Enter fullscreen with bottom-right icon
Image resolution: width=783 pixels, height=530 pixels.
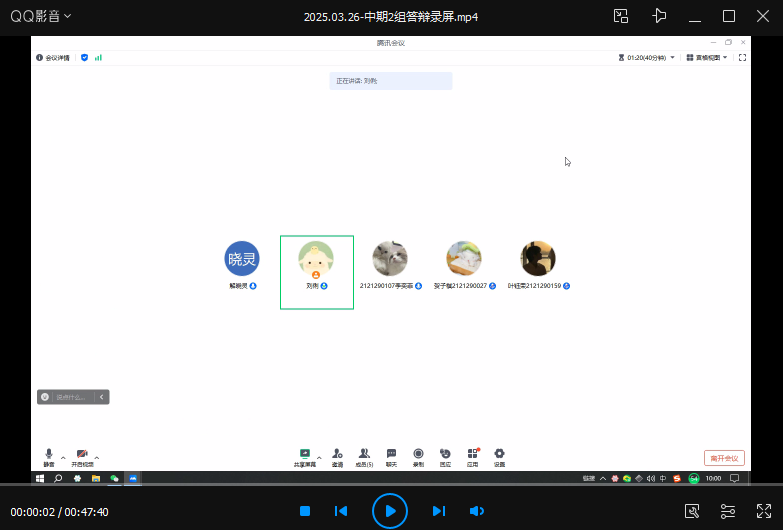[764, 511]
